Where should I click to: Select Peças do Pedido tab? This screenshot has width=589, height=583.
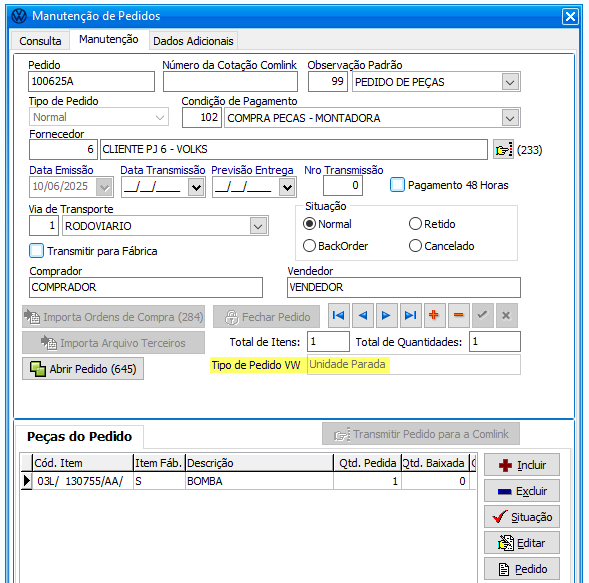(80, 436)
